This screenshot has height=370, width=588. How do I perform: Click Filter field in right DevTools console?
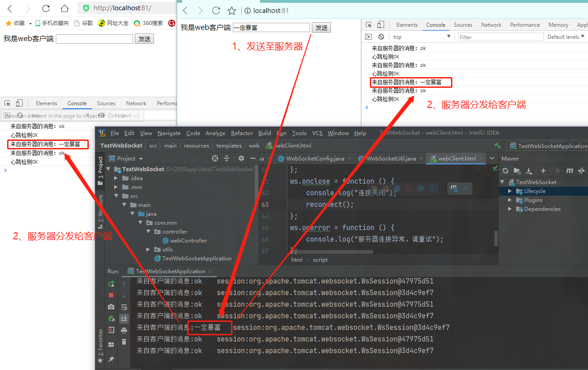501,37
